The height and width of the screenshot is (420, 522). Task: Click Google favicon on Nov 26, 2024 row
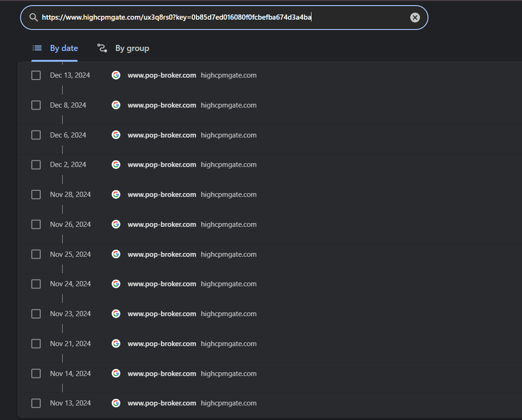click(116, 224)
